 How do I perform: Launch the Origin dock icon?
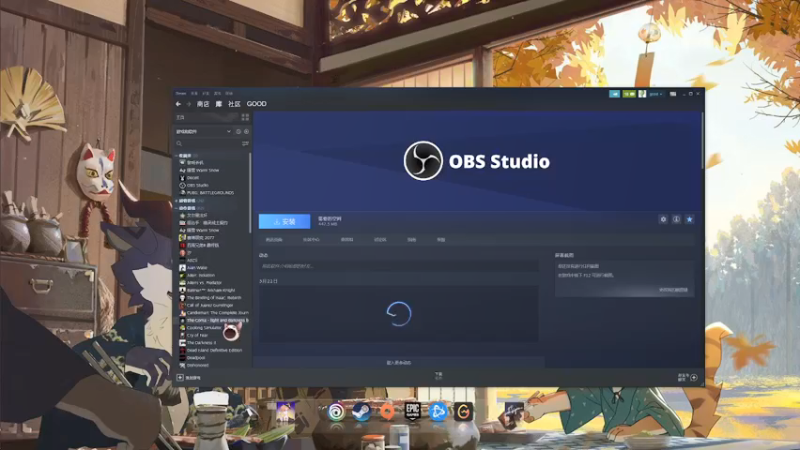(x=387, y=412)
